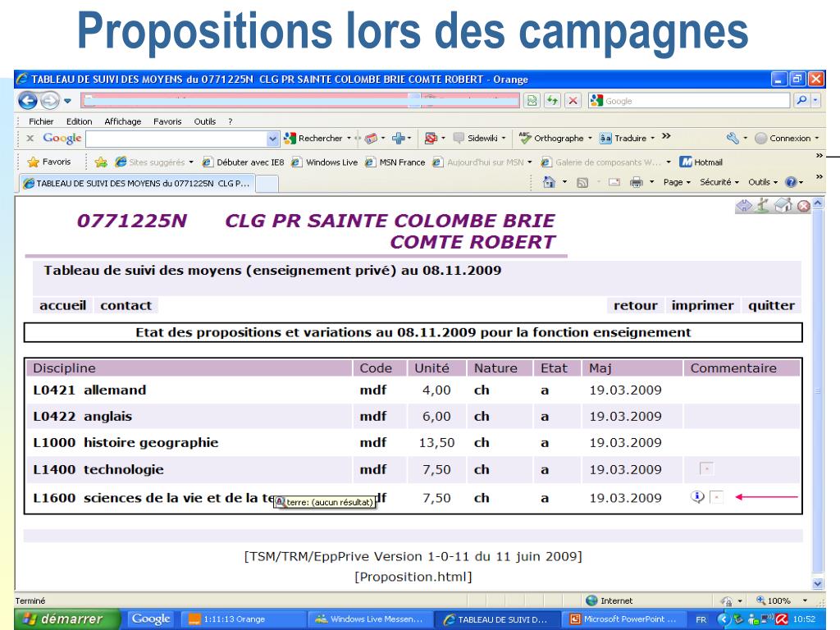Click the search magnifier icon
Screen dimensions: 840x630
[x=801, y=100]
